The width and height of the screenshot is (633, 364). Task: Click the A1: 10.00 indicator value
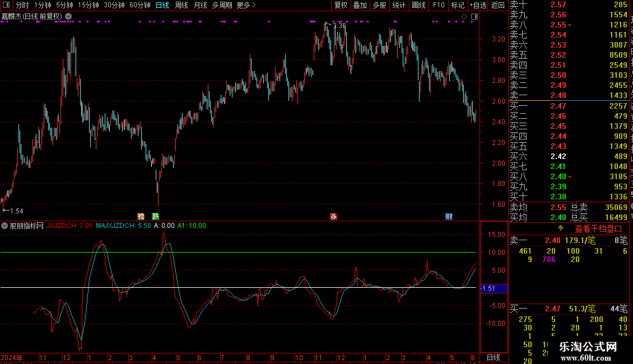pos(192,226)
